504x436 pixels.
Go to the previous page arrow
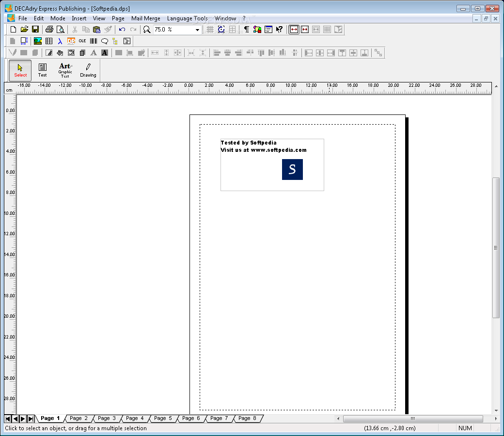(16, 419)
